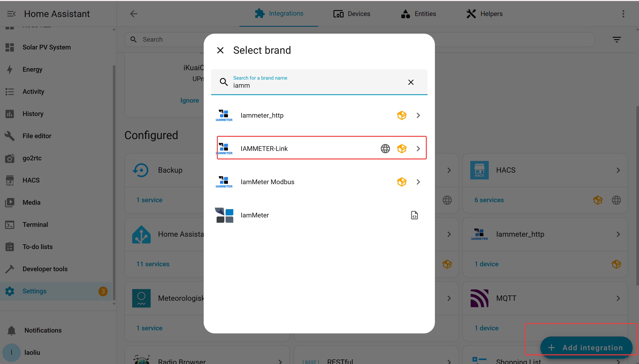Open To-do lists panel
This screenshot has width=639, height=364.
(56, 247)
